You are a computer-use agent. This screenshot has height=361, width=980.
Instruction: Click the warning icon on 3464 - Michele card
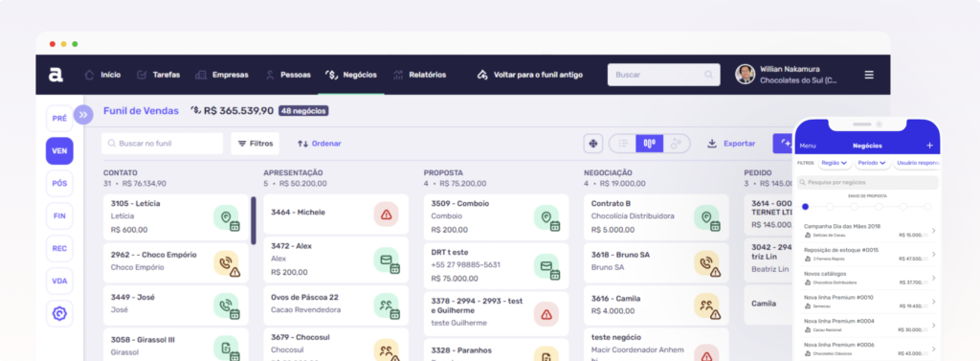tap(387, 214)
